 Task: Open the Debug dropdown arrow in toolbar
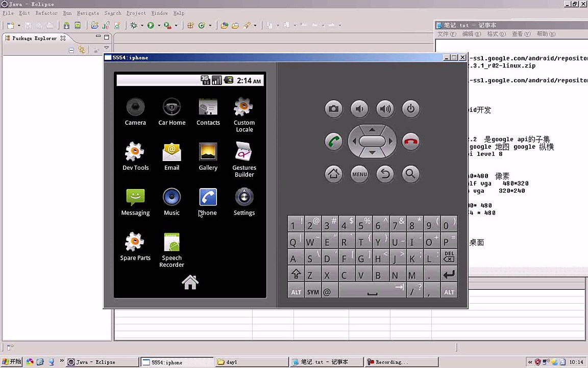(141, 26)
